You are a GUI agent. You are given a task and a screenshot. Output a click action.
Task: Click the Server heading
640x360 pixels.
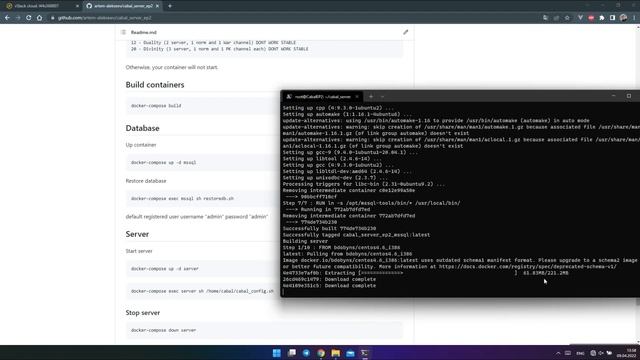137,234
